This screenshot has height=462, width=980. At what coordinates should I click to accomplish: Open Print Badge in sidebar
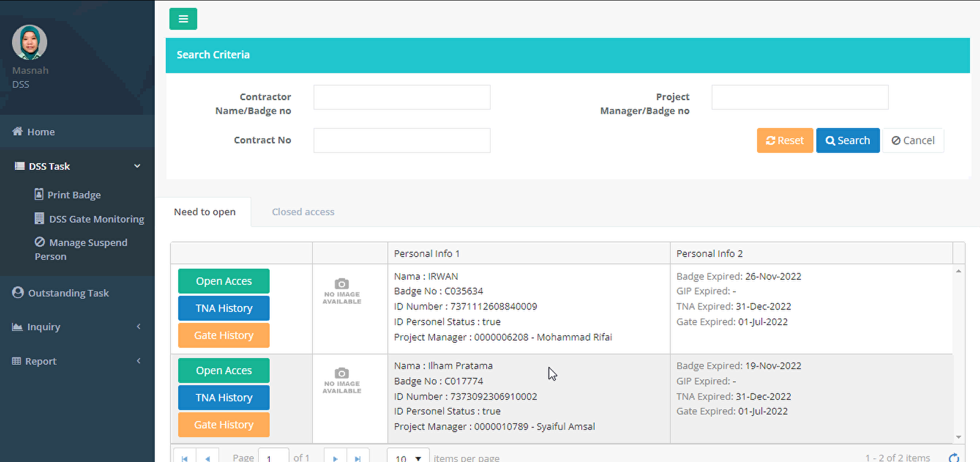[x=74, y=195]
